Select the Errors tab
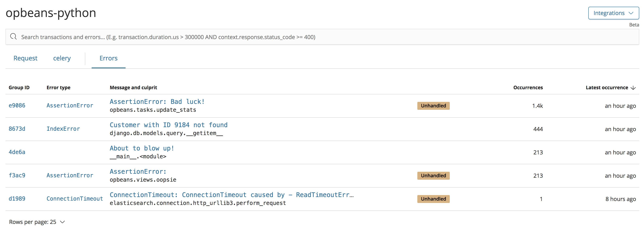The height and width of the screenshot is (231, 644). click(109, 58)
